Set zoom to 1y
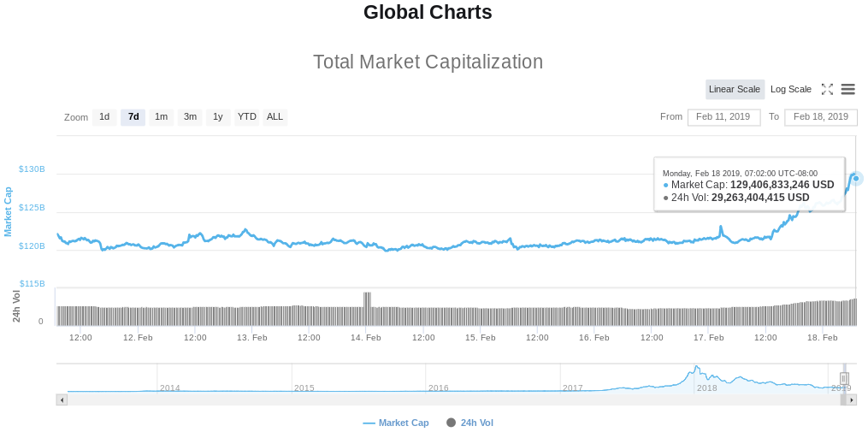 [218, 117]
